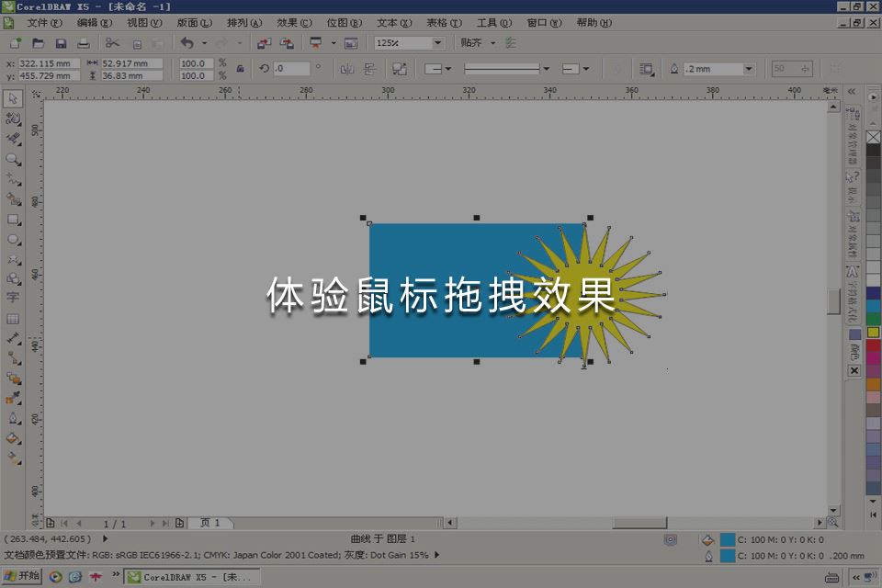The height and width of the screenshot is (588, 882).
Task: Open the 编辑 menu
Action: coord(95,23)
